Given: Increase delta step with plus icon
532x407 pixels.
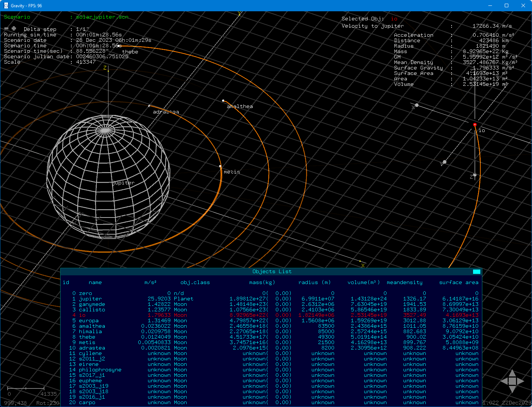Looking at the screenshot, I should point(14,28).
